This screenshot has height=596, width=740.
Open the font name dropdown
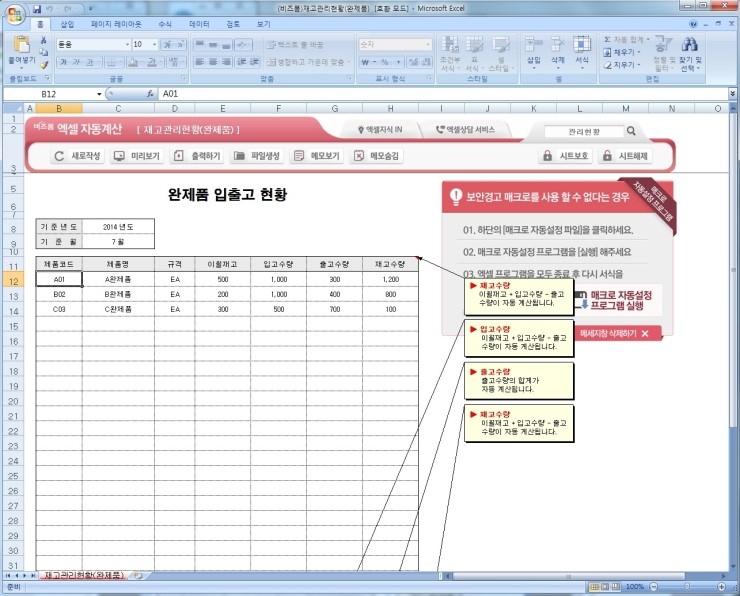click(126, 44)
